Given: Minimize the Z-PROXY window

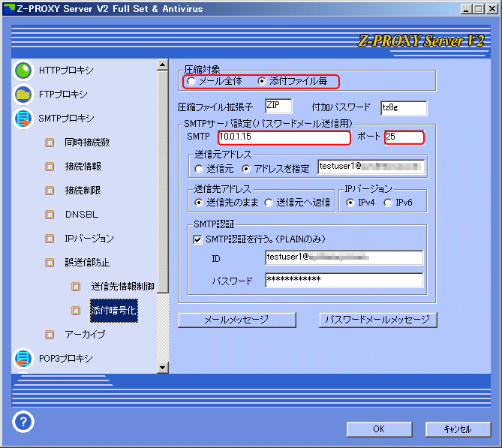Looking at the screenshot, I should (x=466, y=9).
